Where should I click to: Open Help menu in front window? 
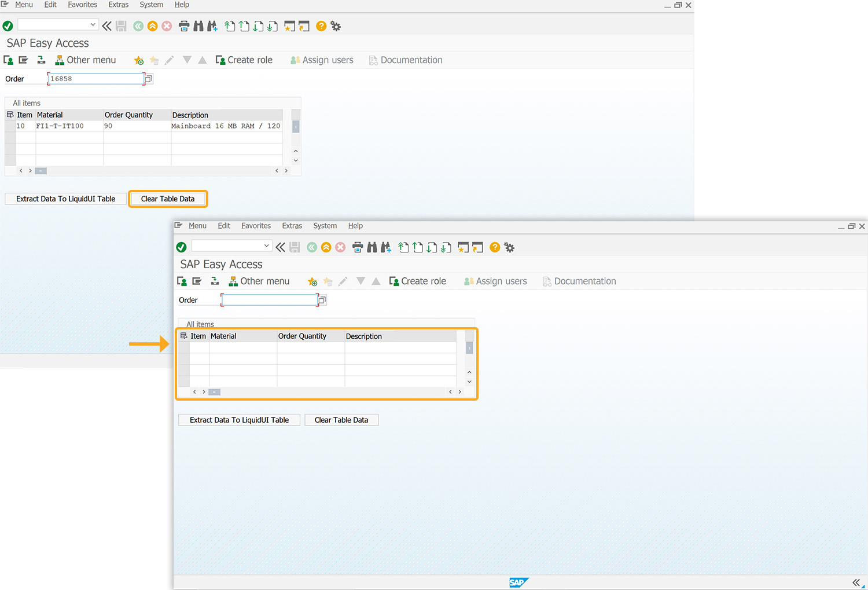[355, 226]
